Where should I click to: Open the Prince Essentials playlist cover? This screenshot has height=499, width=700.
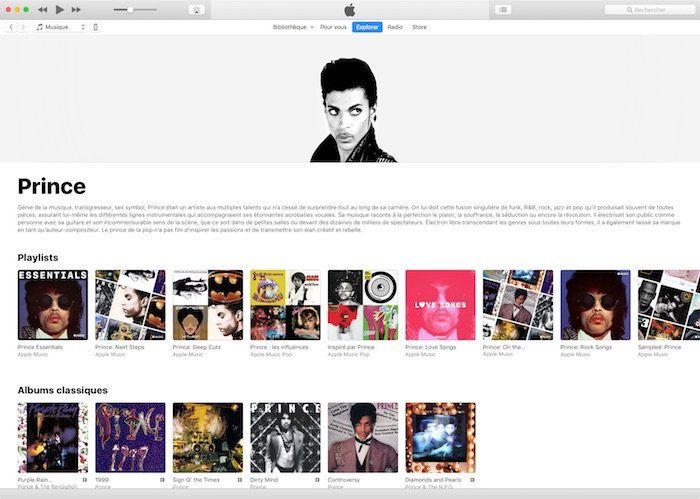52,305
